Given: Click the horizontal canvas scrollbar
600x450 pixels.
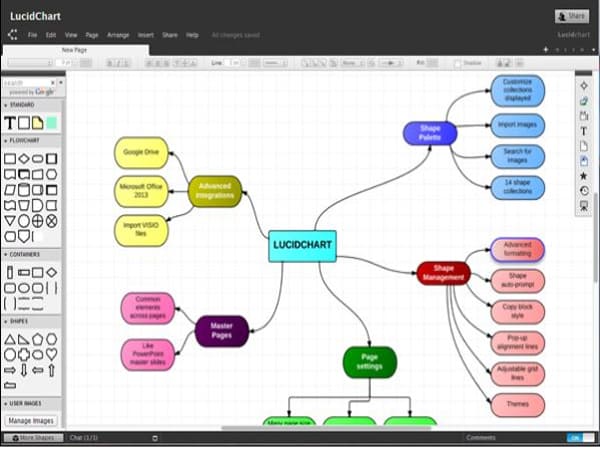Looking at the screenshot, I should click(x=326, y=428).
